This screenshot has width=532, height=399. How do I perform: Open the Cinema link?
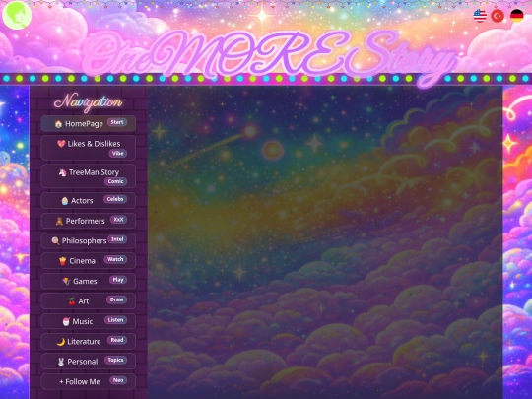89,260
